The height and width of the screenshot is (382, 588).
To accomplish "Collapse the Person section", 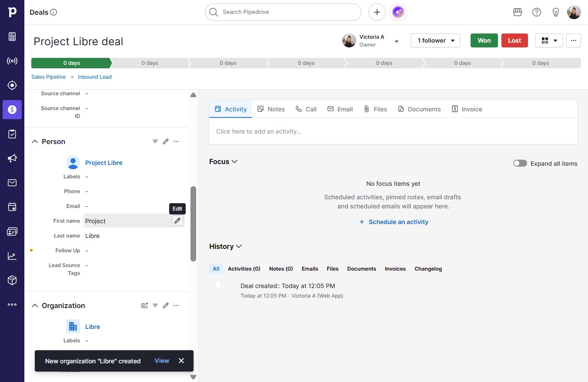I will tap(35, 141).
